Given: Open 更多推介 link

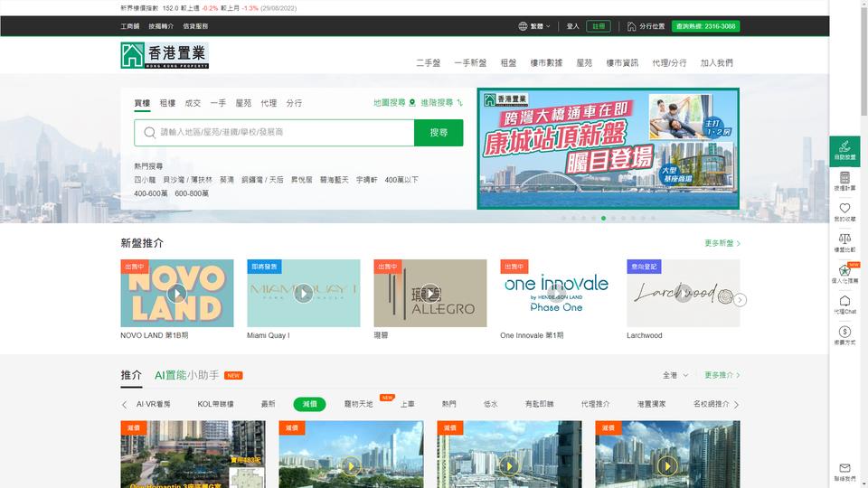Looking at the screenshot, I should click(x=722, y=375).
